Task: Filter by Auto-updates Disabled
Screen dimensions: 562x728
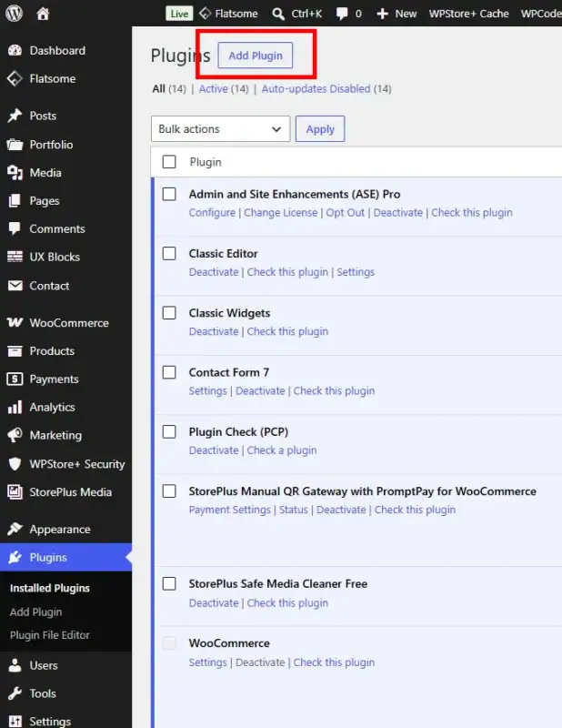Action: pyautogui.click(x=316, y=88)
